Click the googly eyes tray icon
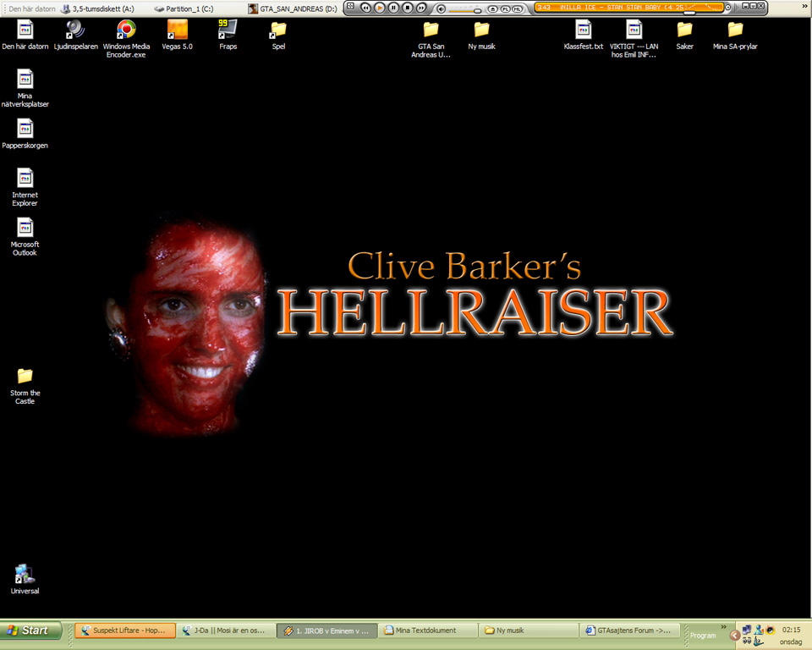Image resolution: width=812 pixels, height=650 pixels. (x=746, y=642)
